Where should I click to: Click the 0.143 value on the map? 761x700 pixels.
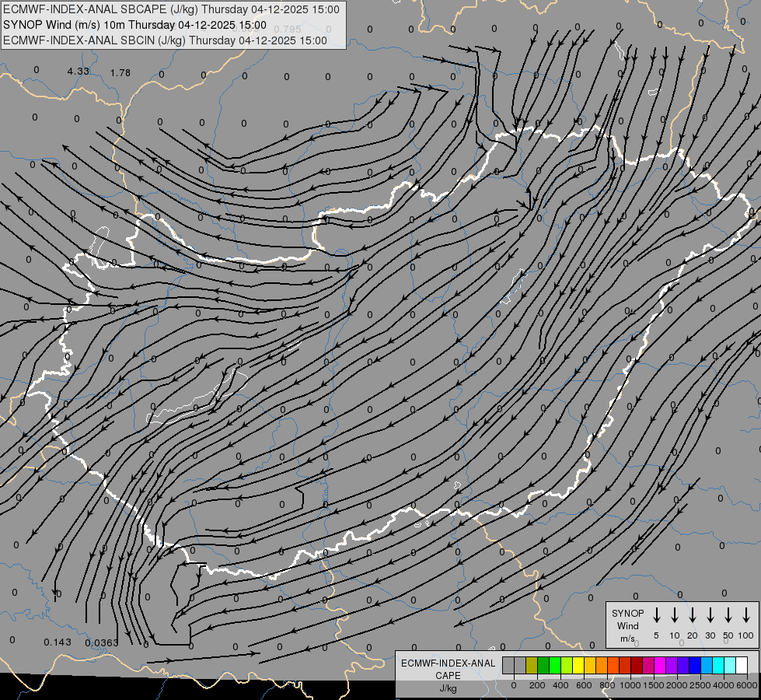[58, 642]
